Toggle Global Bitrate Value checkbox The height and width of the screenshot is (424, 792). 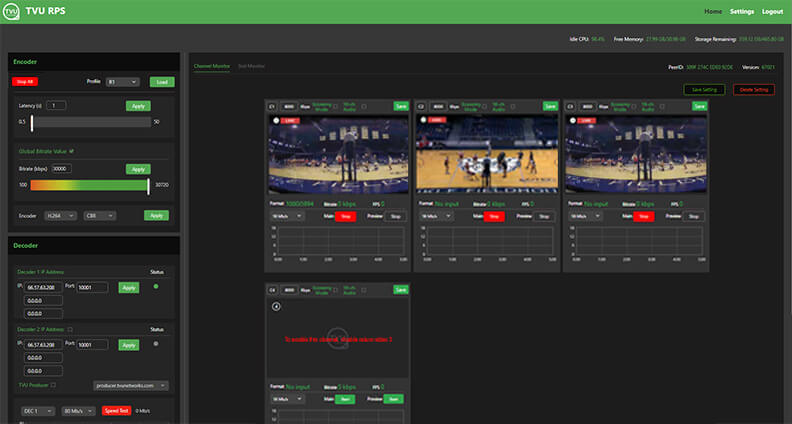(x=71, y=151)
